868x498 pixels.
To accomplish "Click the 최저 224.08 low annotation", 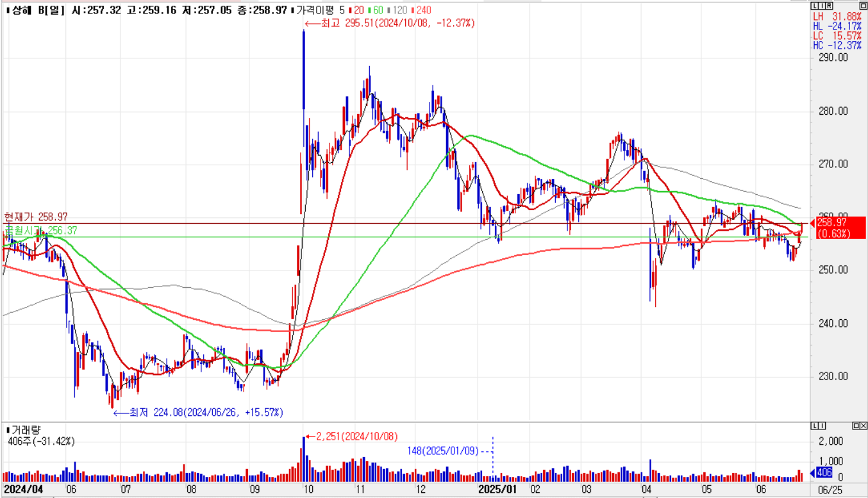I will tap(197, 412).
